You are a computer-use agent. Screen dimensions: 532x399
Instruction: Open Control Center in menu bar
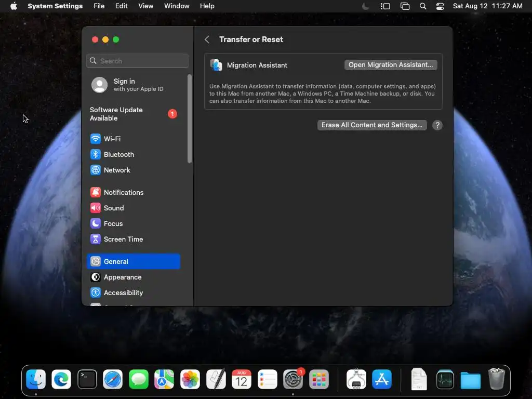pyautogui.click(x=440, y=6)
